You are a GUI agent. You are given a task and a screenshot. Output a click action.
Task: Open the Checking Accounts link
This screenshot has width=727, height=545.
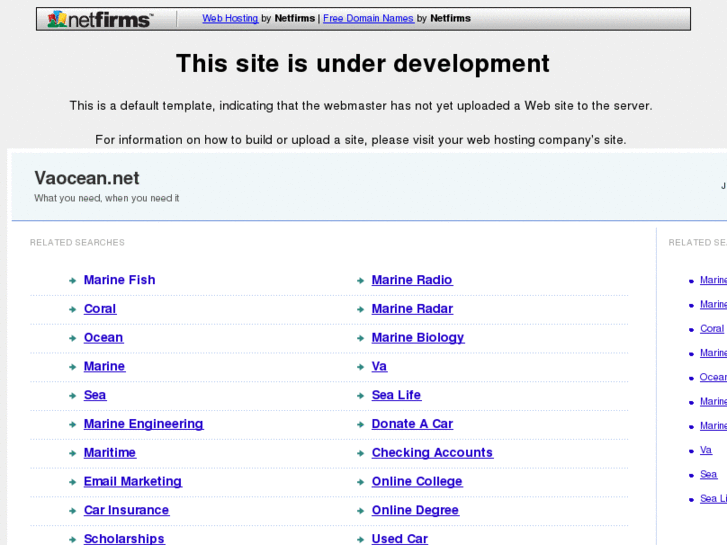(433, 452)
